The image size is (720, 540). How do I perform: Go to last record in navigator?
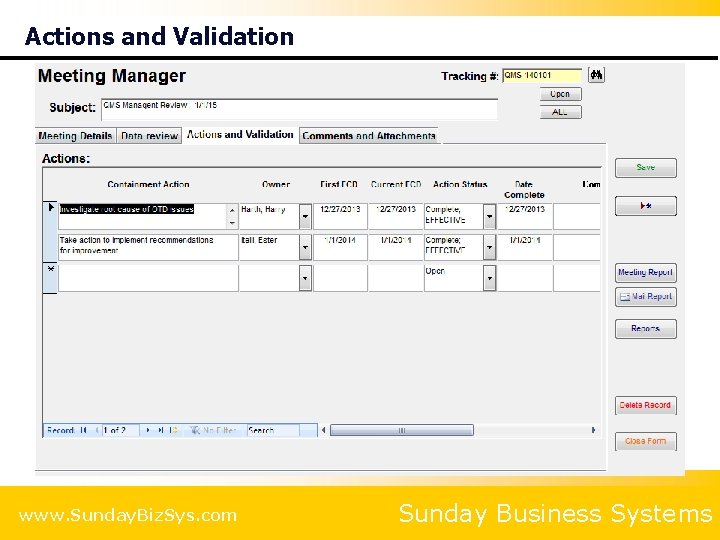(x=160, y=430)
